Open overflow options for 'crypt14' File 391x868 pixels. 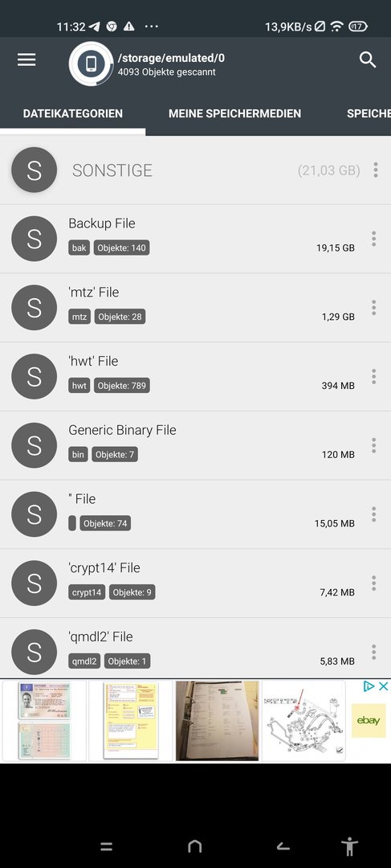[x=374, y=583]
